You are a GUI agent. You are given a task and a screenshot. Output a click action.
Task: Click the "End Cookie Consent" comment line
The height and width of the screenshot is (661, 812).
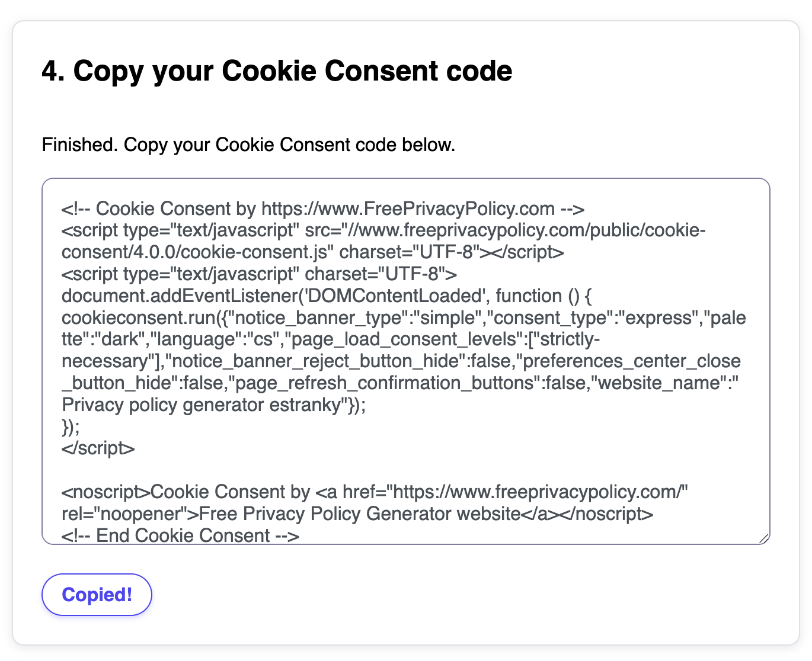point(180,535)
